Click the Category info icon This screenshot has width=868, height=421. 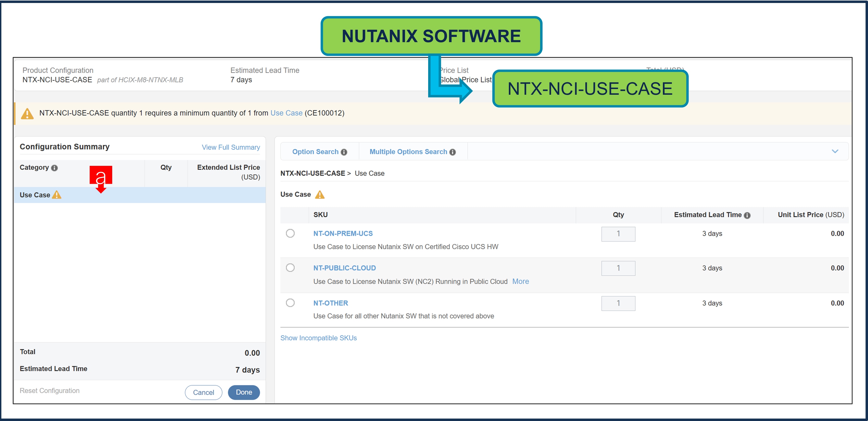click(54, 168)
